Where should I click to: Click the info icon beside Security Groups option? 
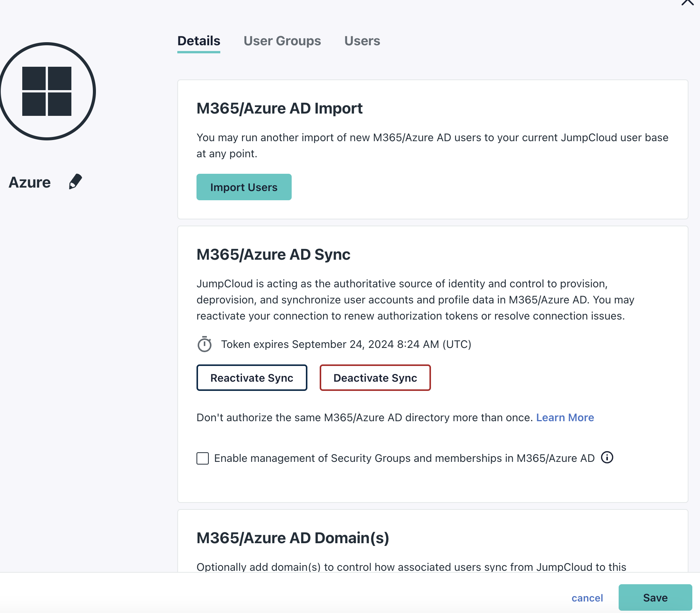pos(607,458)
